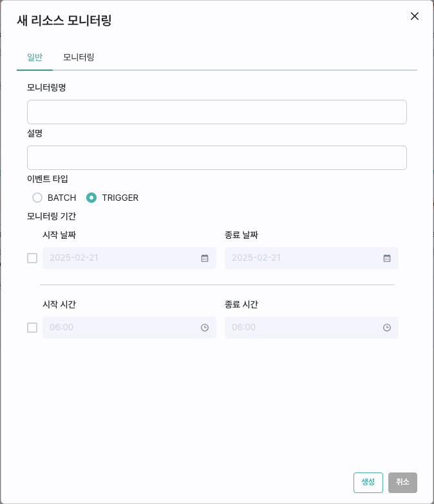Viewport: 434px width, 504px height.
Task: Click the 생성 button
Action: [368, 483]
